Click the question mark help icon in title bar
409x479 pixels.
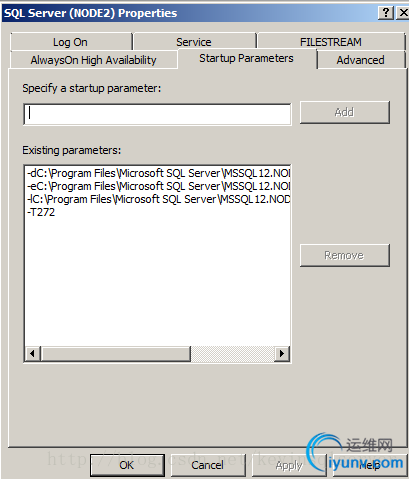[386, 13]
